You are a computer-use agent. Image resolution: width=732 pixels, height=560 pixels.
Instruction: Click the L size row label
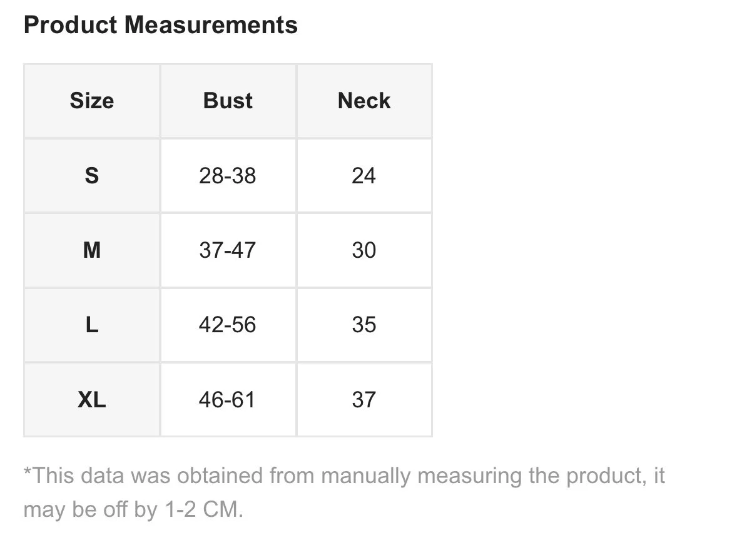tap(92, 325)
